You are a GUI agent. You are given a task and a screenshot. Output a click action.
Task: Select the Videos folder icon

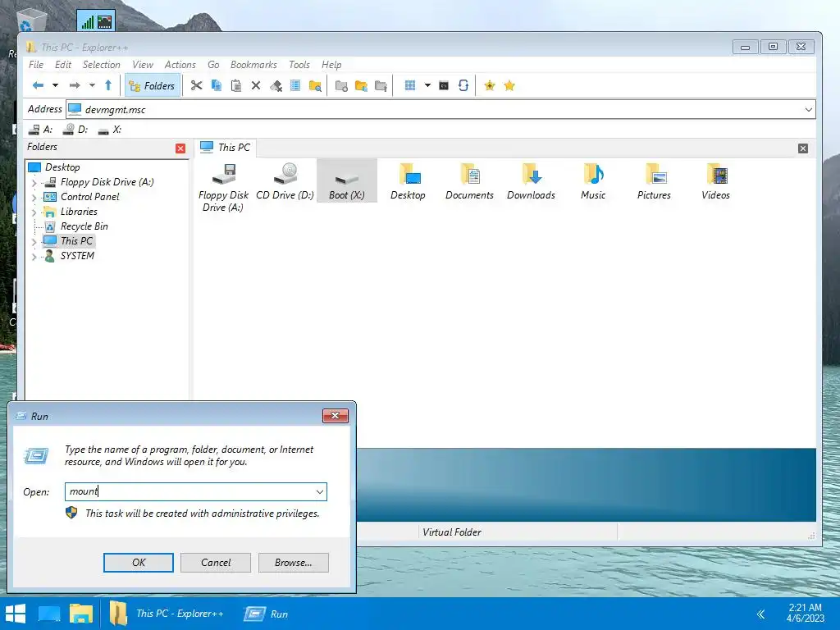715,181
